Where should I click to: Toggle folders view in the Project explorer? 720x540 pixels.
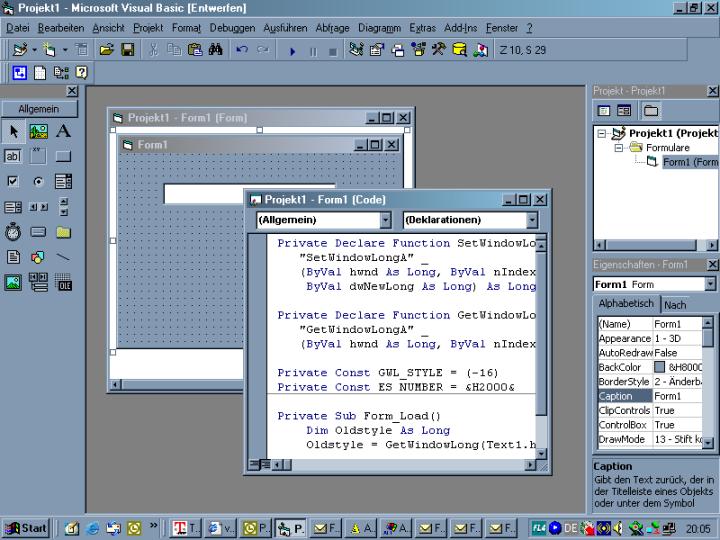click(x=651, y=110)
